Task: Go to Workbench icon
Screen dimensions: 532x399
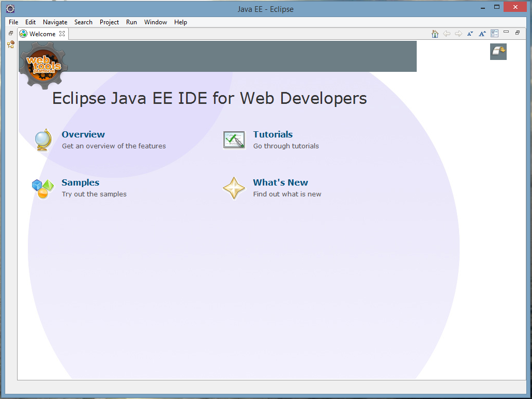Action: [498, 52]
